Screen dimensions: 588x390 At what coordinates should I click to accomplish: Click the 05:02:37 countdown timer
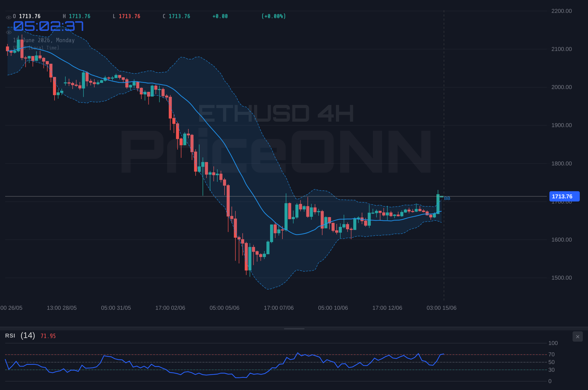coord(48,26)
